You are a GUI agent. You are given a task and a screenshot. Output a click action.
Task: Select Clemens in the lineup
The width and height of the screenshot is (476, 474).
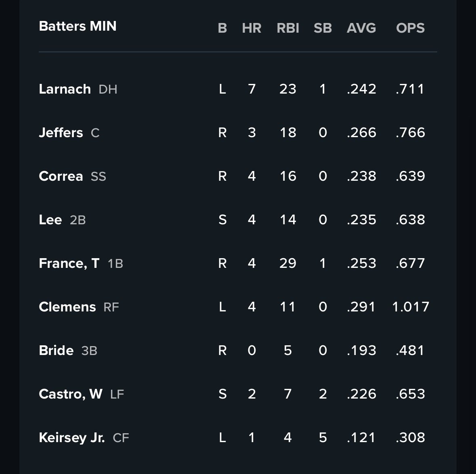point(67,307)
